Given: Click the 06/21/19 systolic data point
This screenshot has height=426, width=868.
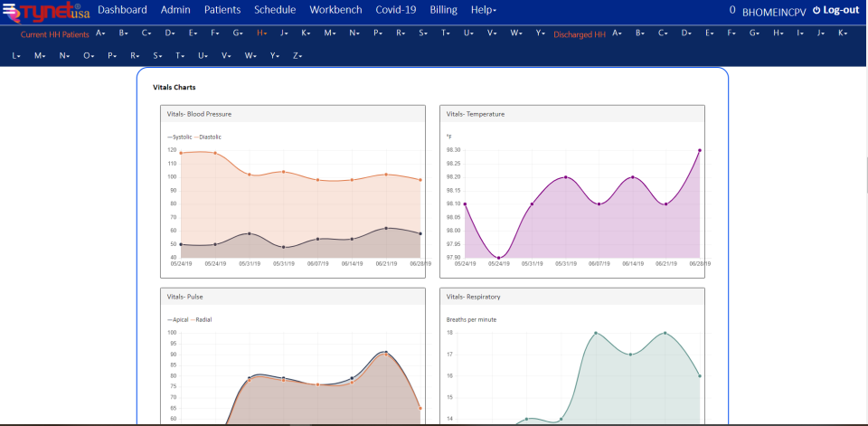Looking at the screenshot, I should 386,228.
